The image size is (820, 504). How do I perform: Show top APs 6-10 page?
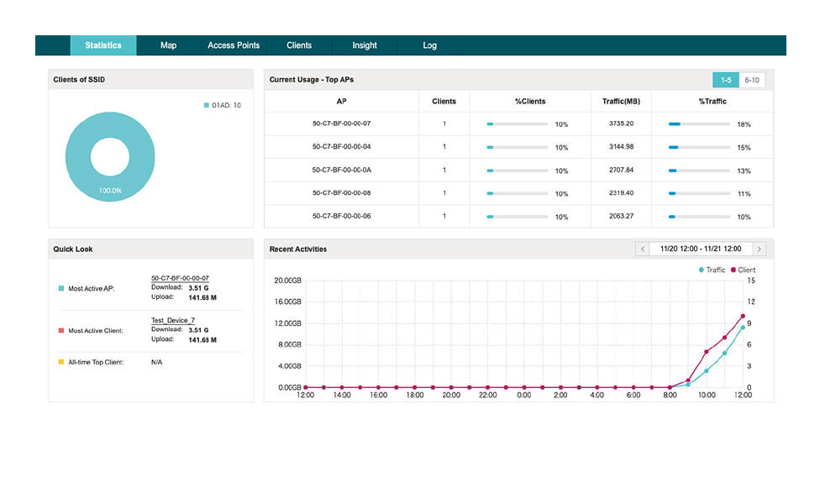point(752,80)
